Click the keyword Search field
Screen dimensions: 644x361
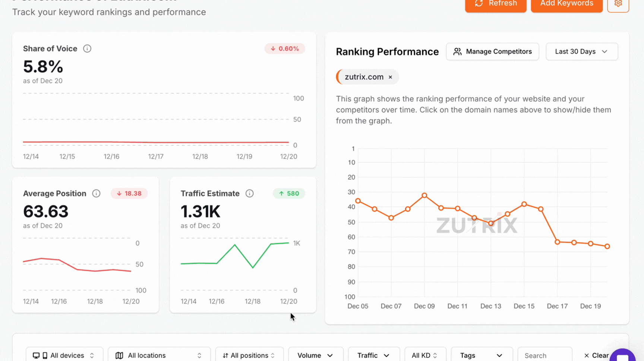(544, 355)
